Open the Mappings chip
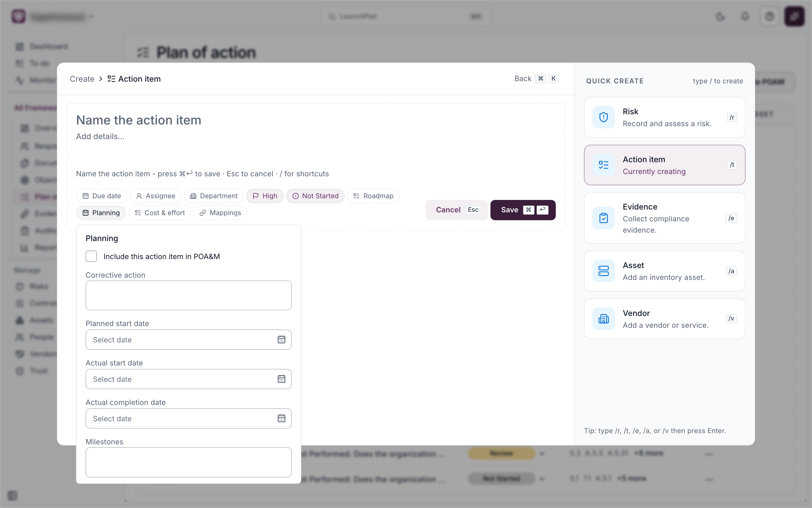 point(220,213)
